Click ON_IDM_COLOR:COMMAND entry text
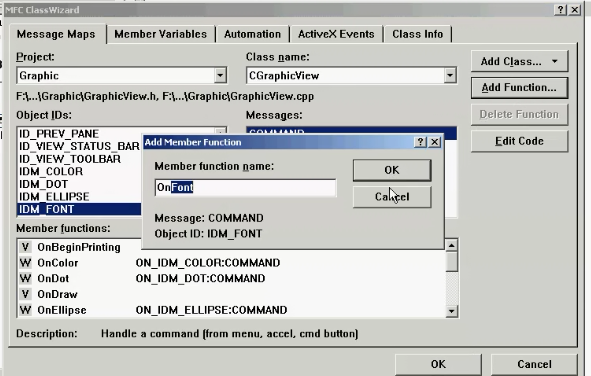Image resolution: width=591 pixels, height=376 pixels. click(208, 263)
